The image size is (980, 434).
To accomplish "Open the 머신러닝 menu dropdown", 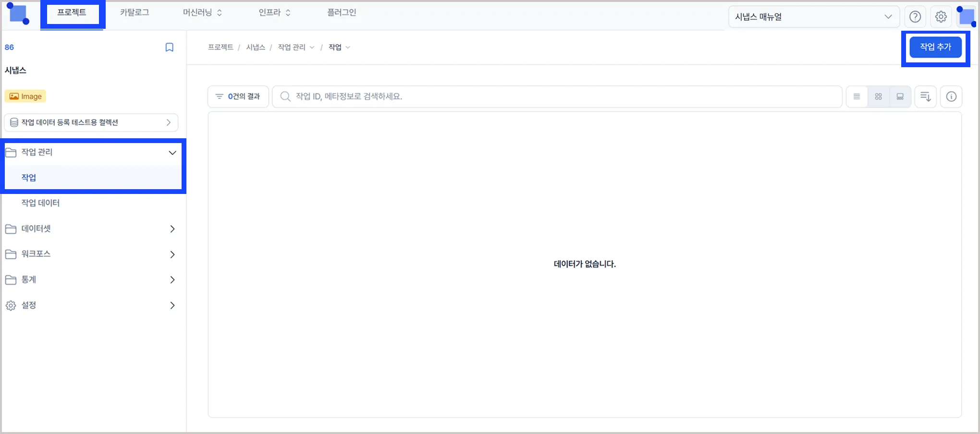I will (202, 12).
